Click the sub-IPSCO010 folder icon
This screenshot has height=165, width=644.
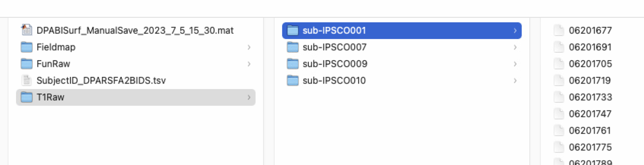(293, 80)
